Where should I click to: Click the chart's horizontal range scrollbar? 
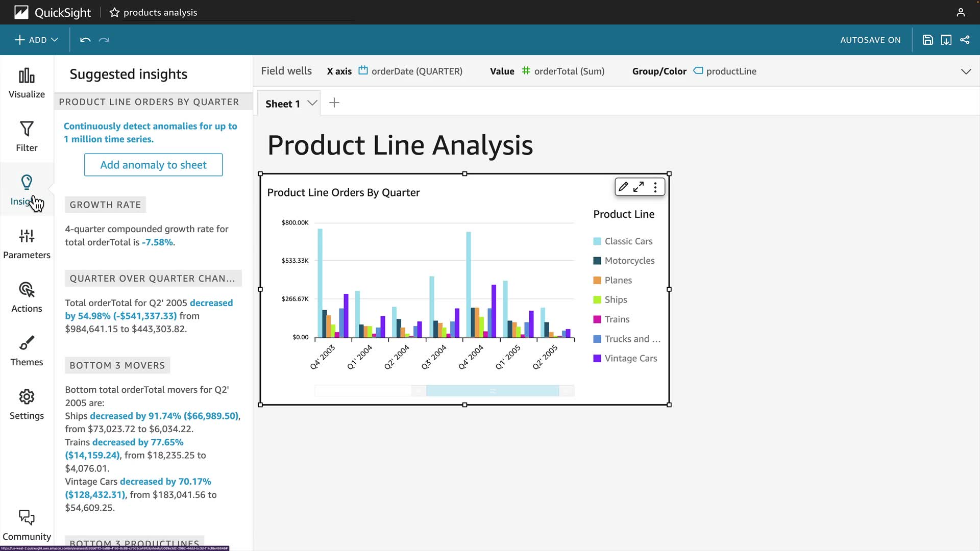coord(492,391)
